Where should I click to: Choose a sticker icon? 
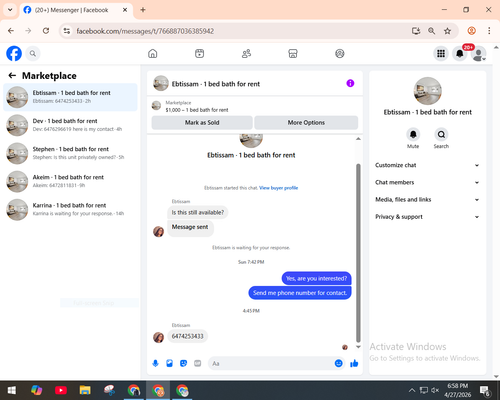(x=183, y=363)
